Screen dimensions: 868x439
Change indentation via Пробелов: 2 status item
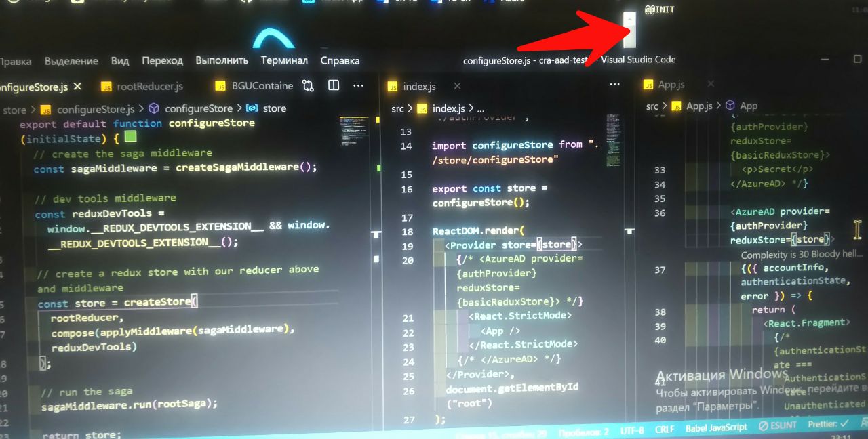585,431
